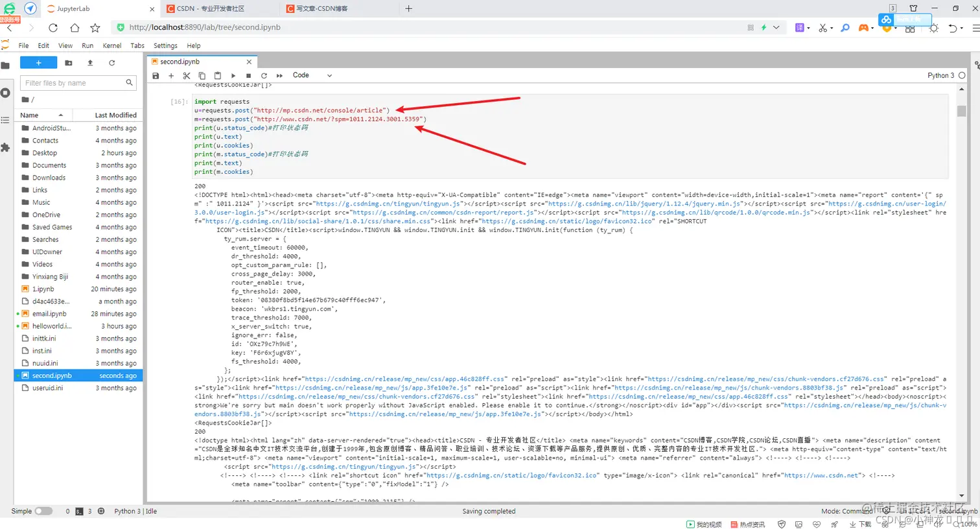Interrupt the kernel with the stop icon
This screenshot has width=980, height=529.
[248, 76]
